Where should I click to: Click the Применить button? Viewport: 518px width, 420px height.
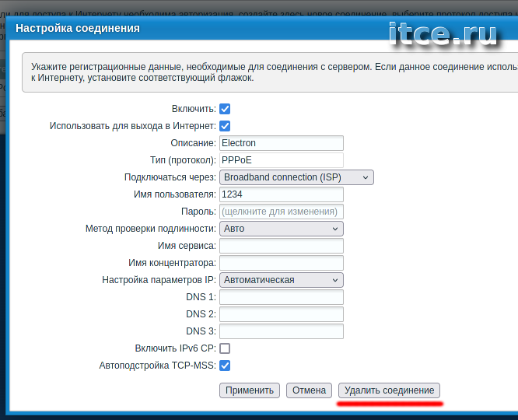[249, 390]
